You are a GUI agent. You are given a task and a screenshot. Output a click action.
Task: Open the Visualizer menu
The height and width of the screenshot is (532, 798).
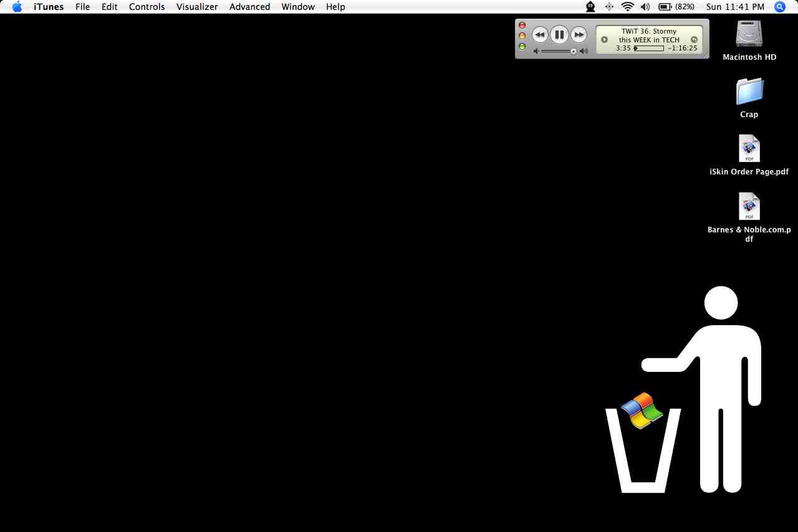coord(197,7)
